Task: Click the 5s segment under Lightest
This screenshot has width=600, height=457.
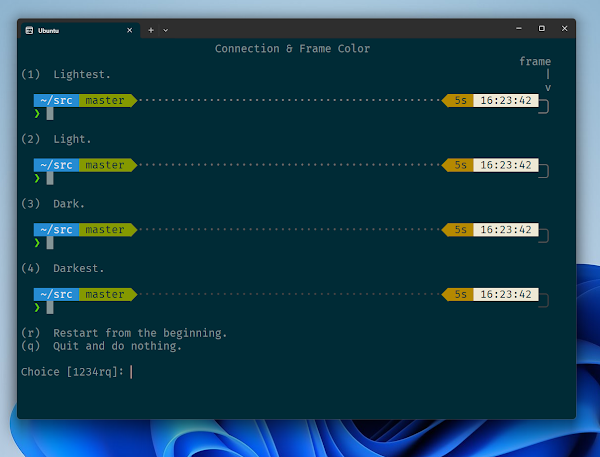Action: [x=460, y=100]
